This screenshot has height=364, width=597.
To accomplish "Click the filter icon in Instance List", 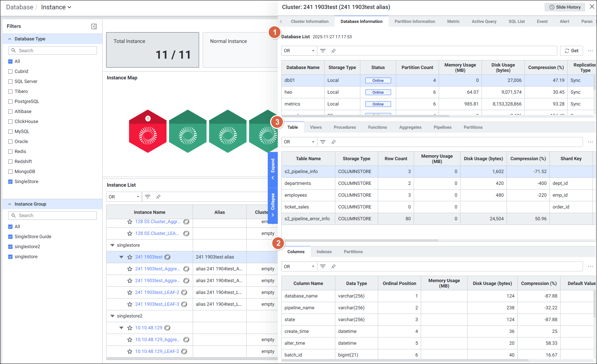I will [148, 197].
